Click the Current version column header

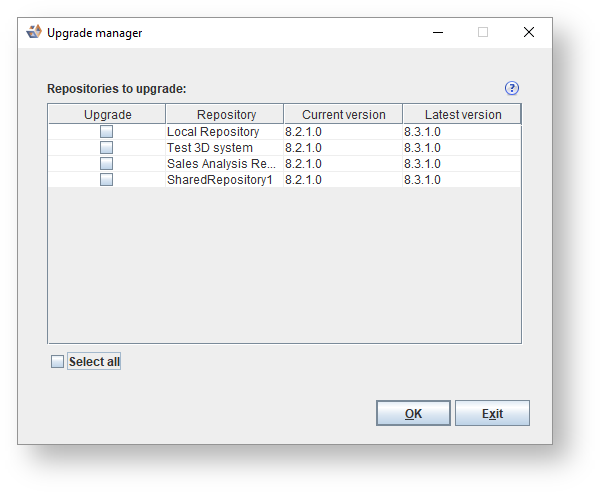(x=343, y=115)
